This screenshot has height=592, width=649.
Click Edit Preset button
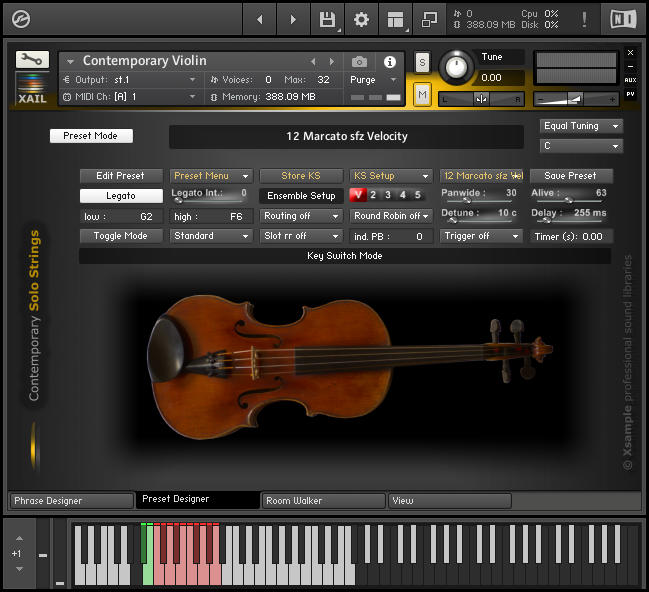121,176
